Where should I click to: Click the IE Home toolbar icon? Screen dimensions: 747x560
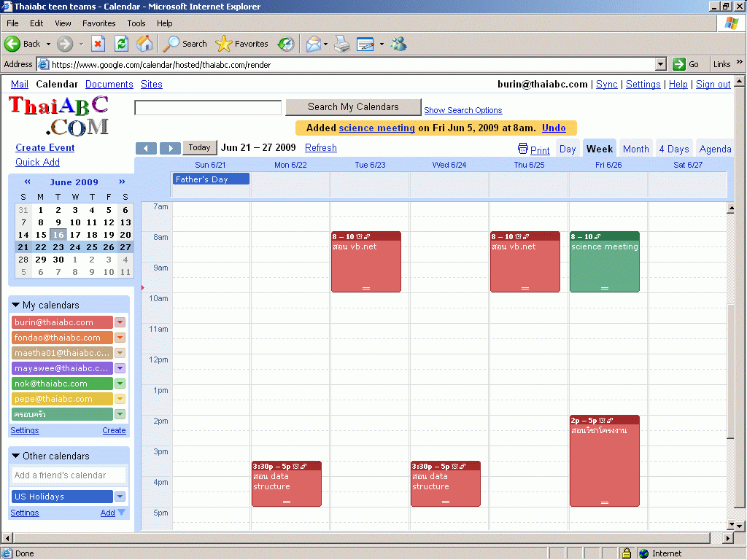pos(144,44)
